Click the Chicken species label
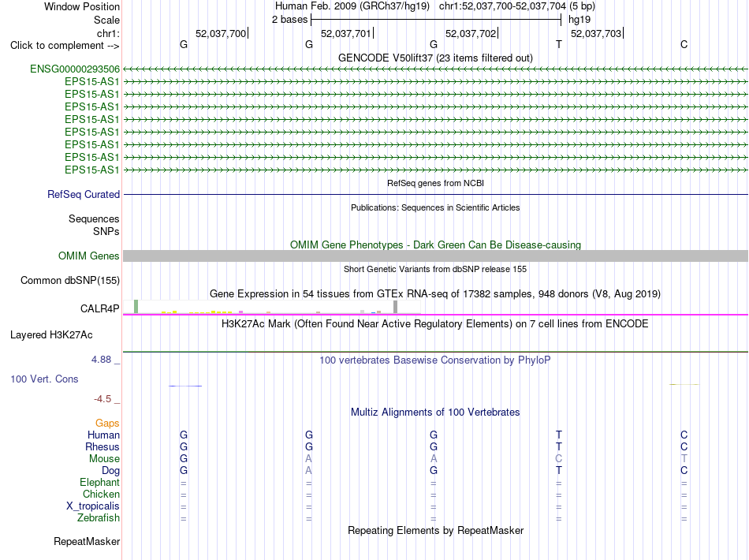 101,494
